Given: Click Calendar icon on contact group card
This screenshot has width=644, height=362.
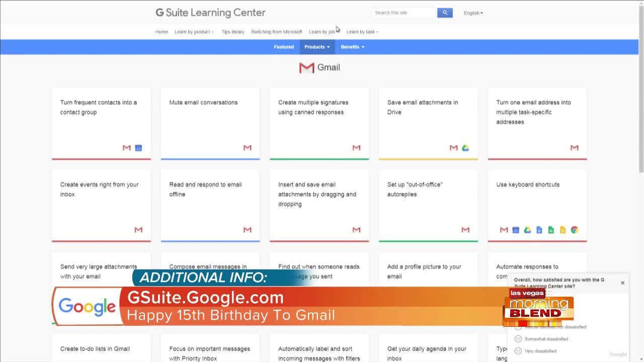Looking at the screenshot, I should pyautogui.click(x=138, y=148).
